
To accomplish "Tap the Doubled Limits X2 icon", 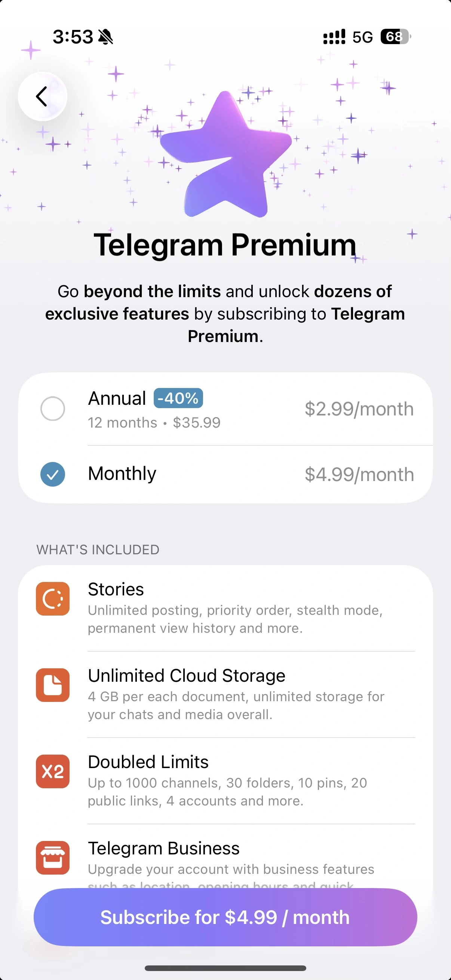I will point(52,771).
